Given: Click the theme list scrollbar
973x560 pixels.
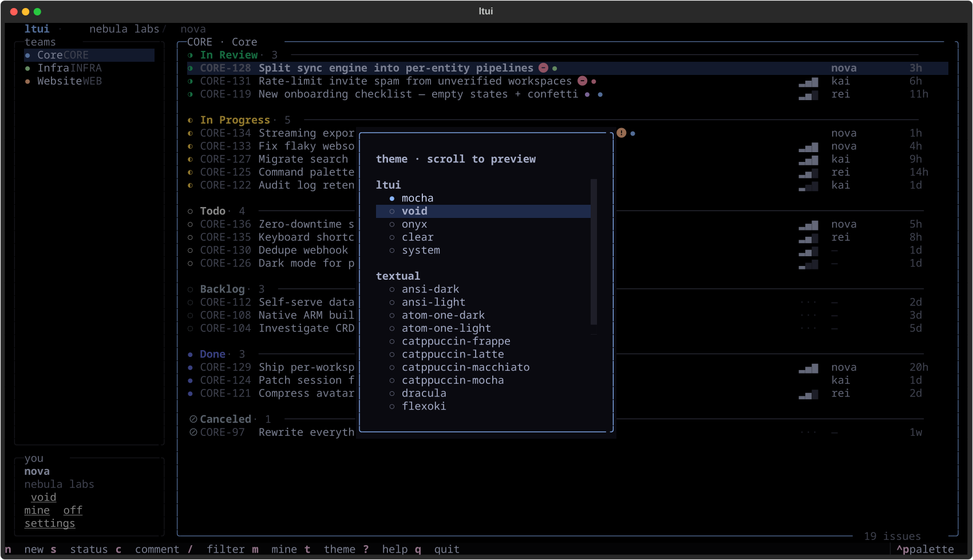Looking at the screenshot, I should 594,252.
